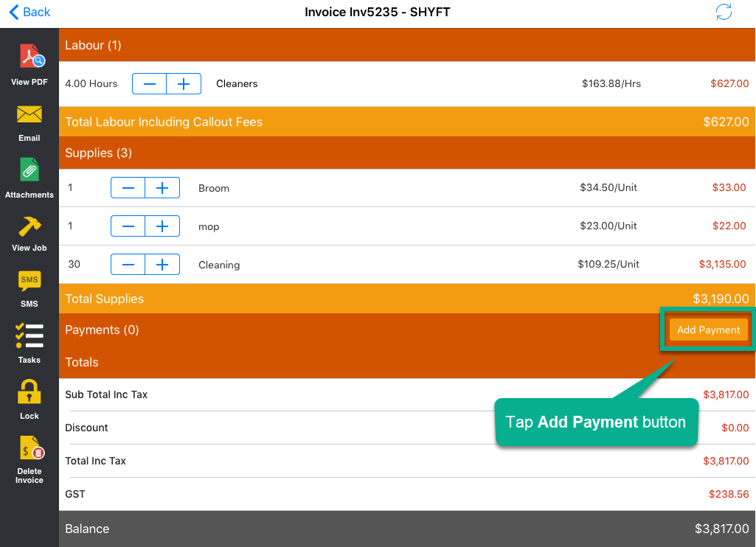Viewport: 756px width, 547px height.
Task: Send an SMS via the sidebar icon
Action: click(30, 282)
